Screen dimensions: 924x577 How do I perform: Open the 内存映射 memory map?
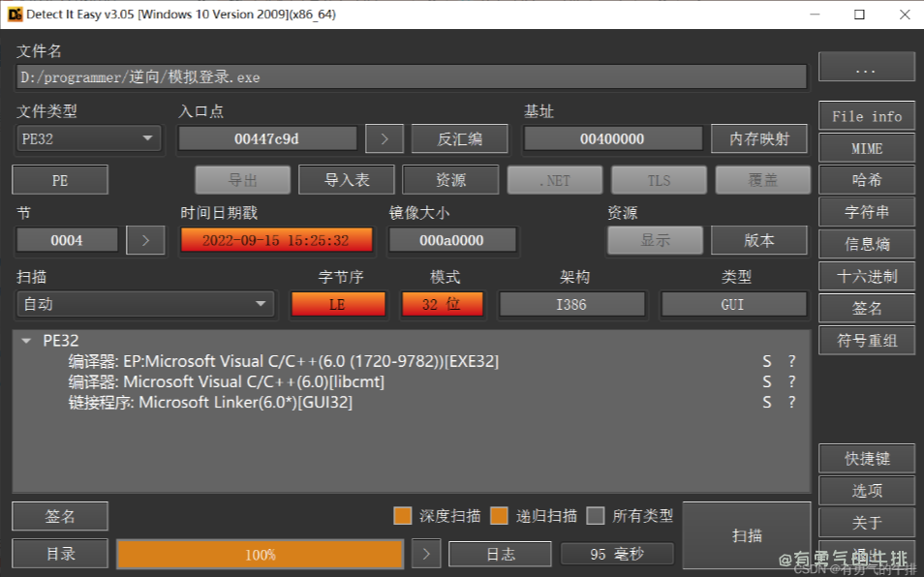click(759, 139)
